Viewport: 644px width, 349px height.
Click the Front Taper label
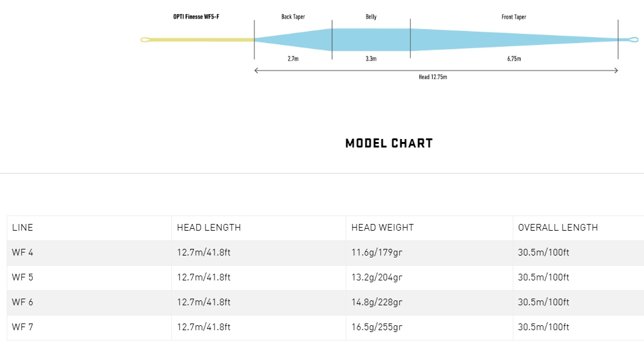click(513, 17)
